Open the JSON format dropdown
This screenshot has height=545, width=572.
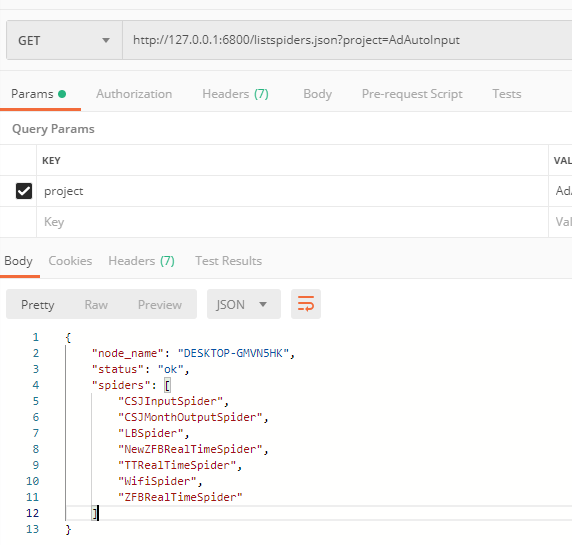[x=244, y=304]
